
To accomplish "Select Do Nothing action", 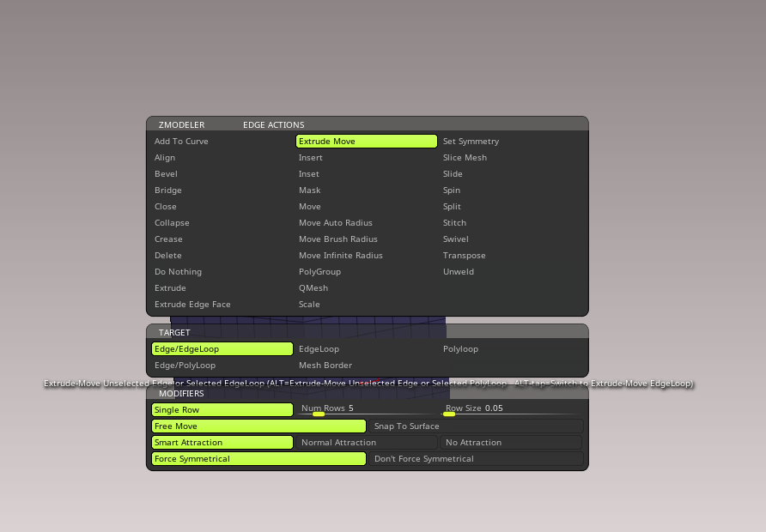I will pos(178,272).
